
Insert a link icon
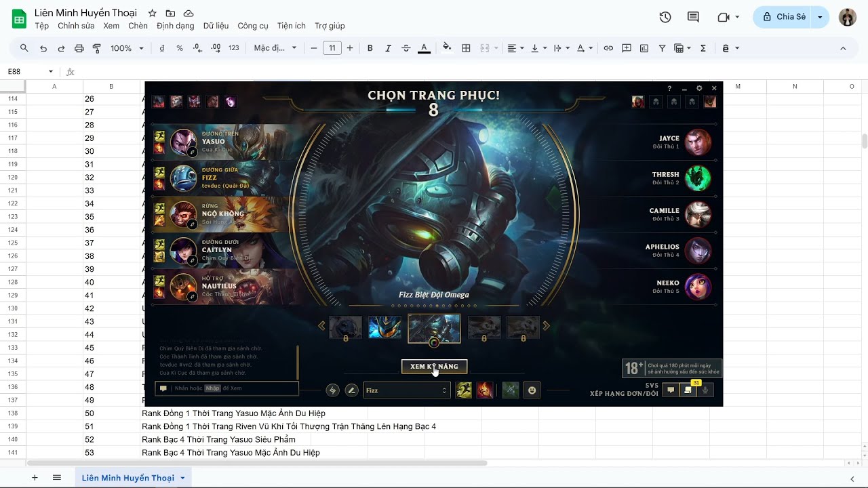[x=608, y=48]
